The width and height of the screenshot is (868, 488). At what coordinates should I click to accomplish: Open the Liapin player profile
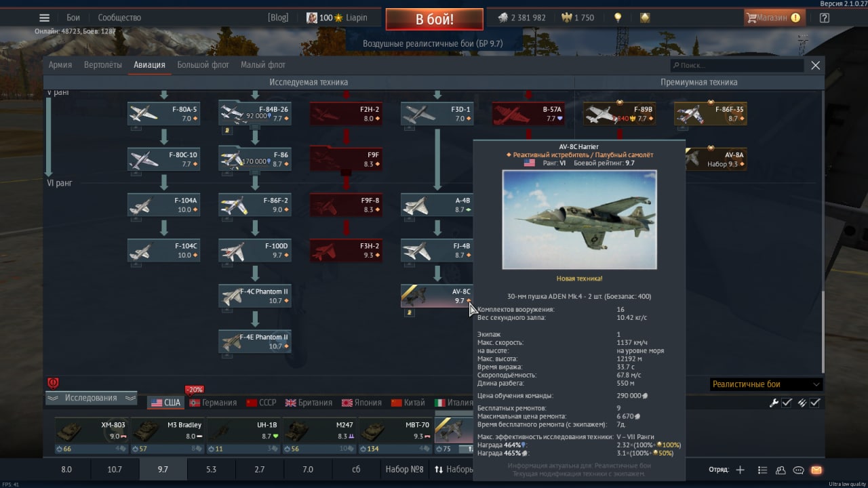coord(337,18)
